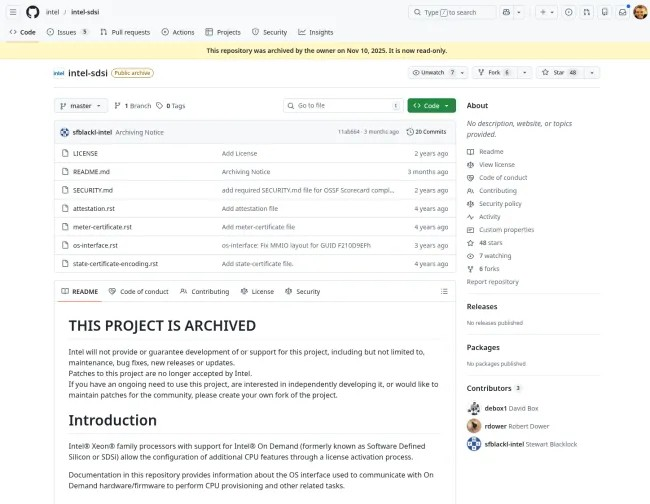Open the green Code dropdown

tap(431, 105)
